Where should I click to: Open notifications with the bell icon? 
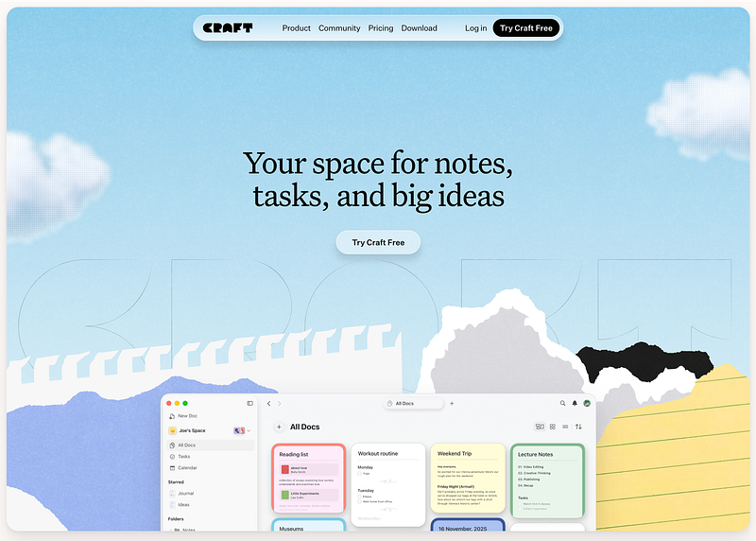[575, 403]
